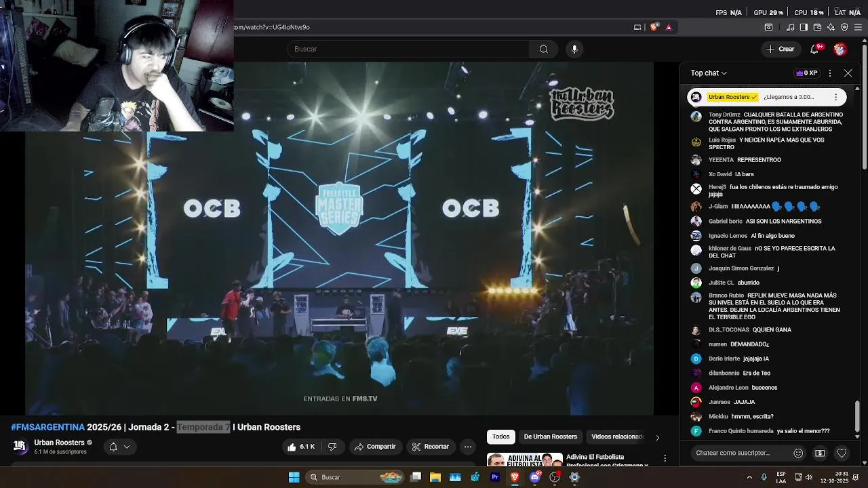Open emoji picker in chat input

click(798, 453)
